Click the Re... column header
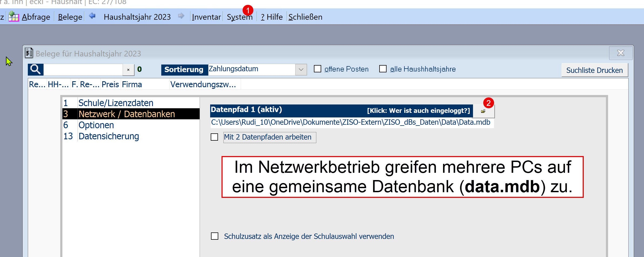Screen dimensions: 644x257 [x=37, y=84]
